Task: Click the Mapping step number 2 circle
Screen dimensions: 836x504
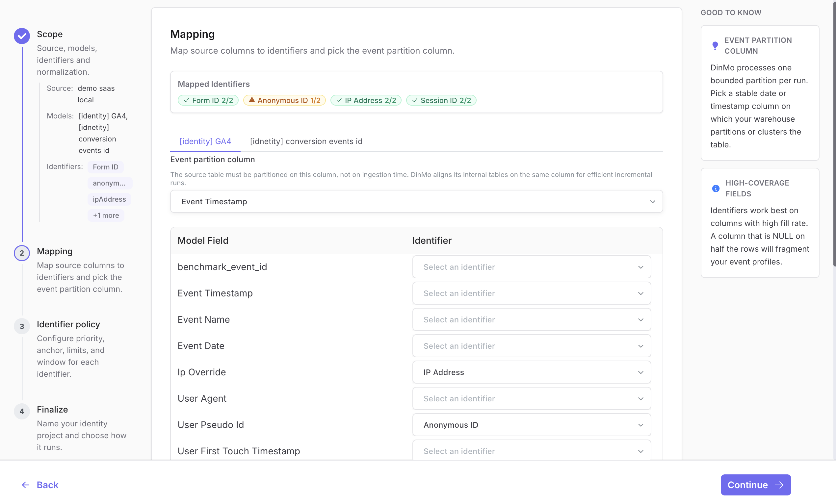Action: click(22, 253)
